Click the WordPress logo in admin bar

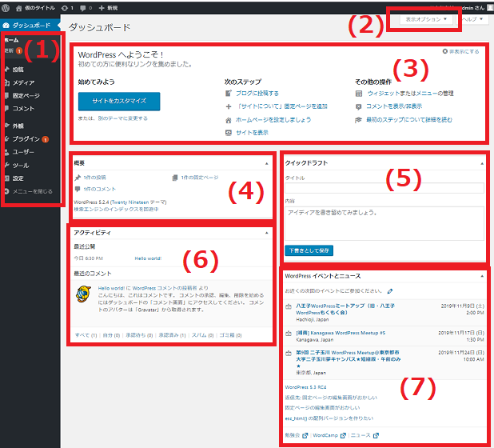click(x=7, y=7)
